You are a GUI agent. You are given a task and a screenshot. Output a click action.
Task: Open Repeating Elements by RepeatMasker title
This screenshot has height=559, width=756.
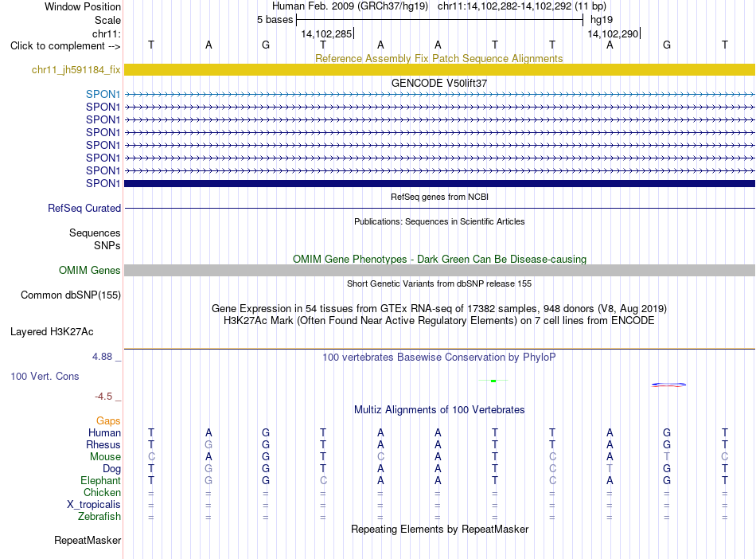pos(439,529)
